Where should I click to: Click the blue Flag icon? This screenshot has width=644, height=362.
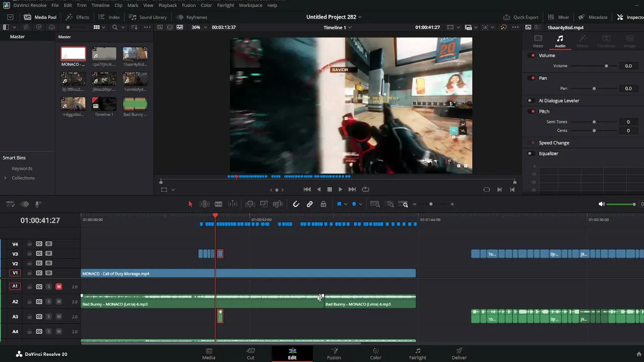pos(339,204)
